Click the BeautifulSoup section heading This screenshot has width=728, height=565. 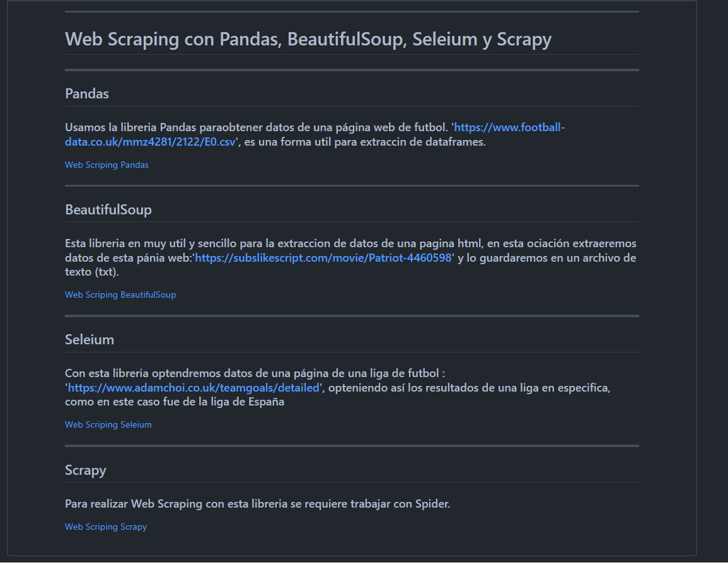(x=108, y=209)
